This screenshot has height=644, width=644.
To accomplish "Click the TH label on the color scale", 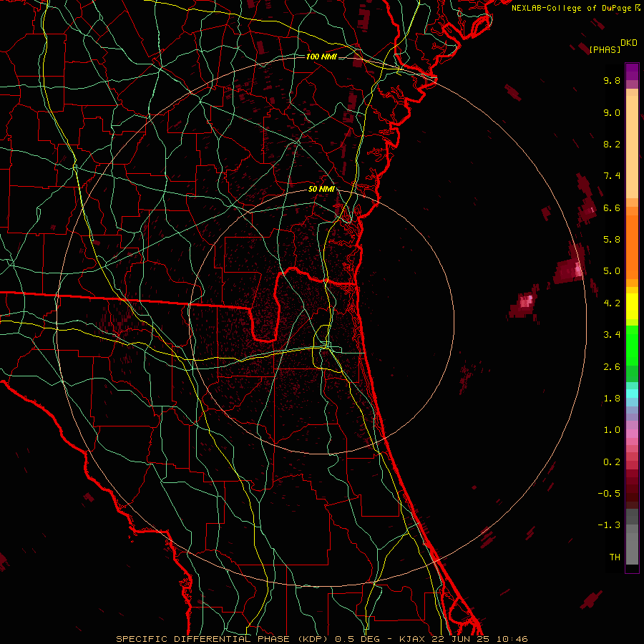I will pyautogui.click(x=615, y=557).
